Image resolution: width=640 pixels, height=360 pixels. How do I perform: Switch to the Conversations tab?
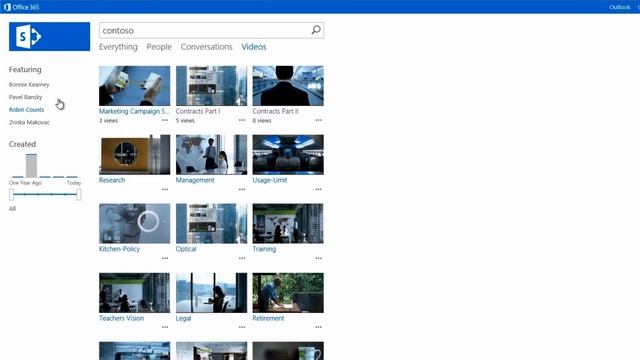[x=207, y=47]
